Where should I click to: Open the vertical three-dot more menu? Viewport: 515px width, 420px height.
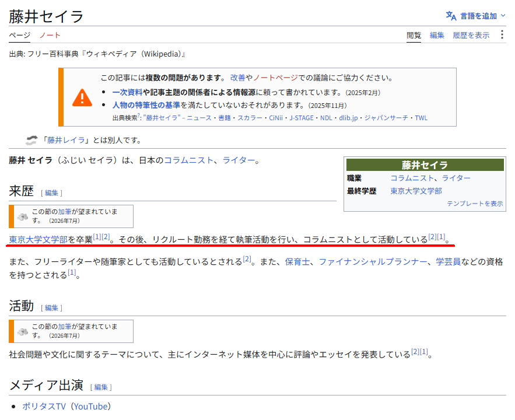click(502, 35)
